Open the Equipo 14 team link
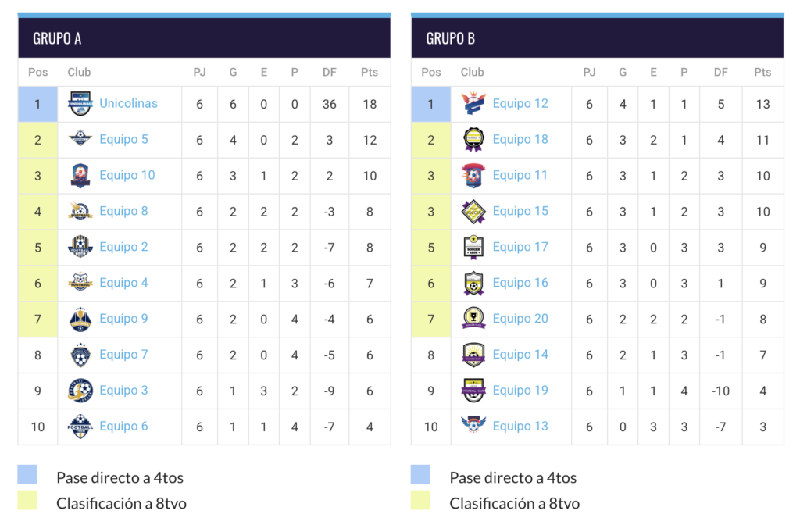This screenshot has height=532, width=800. point(520,355)
